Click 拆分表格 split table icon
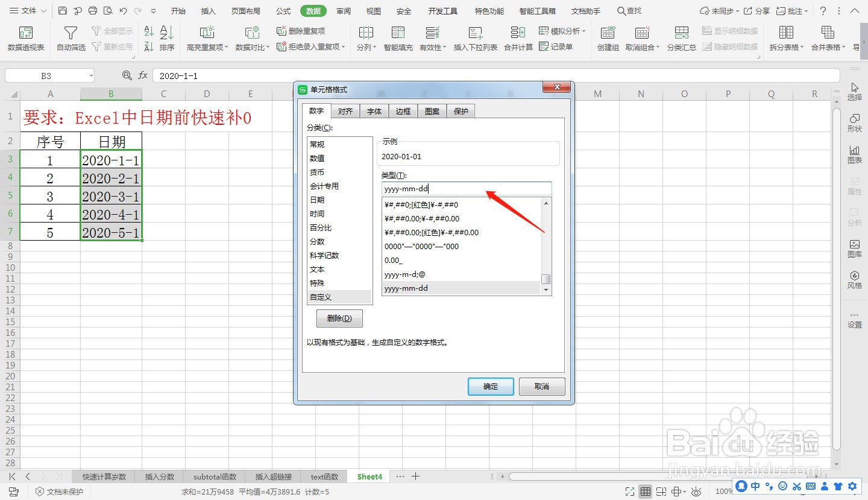Screen dimensions: 868x500 pos(786,33)
